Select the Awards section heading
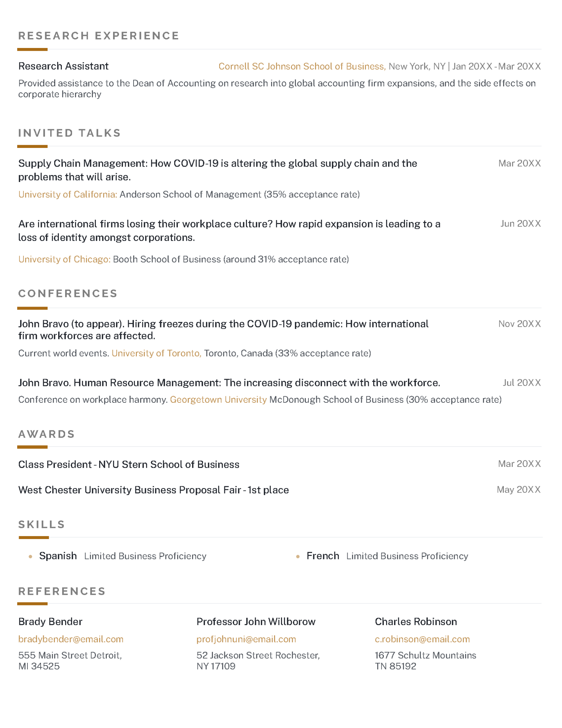 click(x=47, y=434)
